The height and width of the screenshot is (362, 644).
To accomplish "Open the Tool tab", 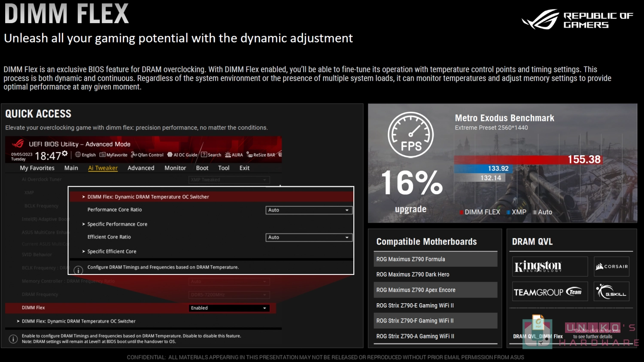I will (x=224, y=168).
